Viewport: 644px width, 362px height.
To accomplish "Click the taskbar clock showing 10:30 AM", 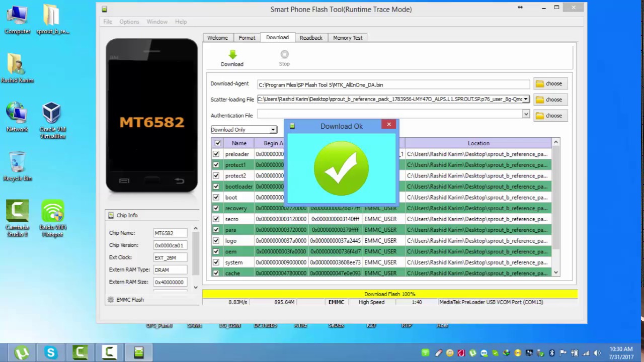I will [621, 353].
